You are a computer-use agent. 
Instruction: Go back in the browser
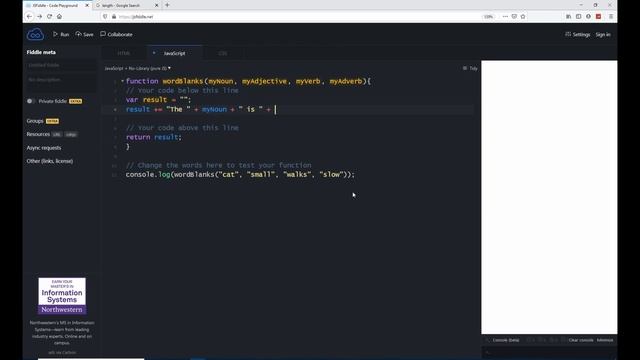(x=29, y=17)
